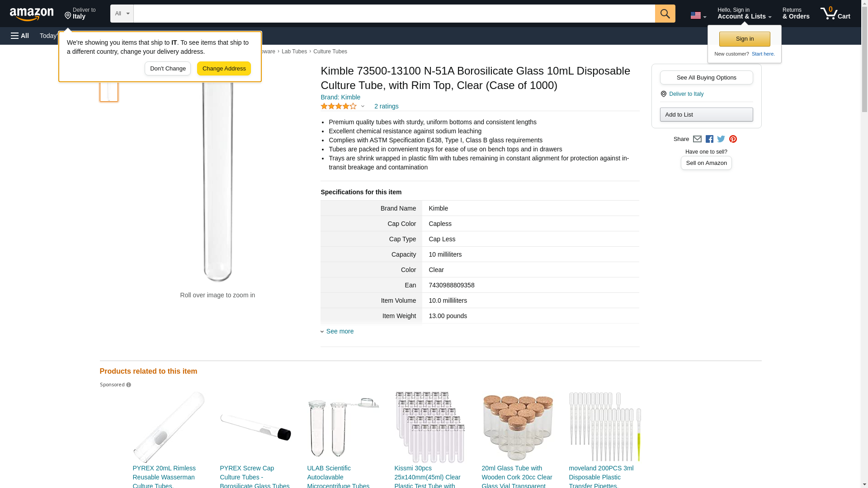Click the Deliver to Italy location in header
The image size is (868, 488).
pyautogui.click(x=80, y=14)
